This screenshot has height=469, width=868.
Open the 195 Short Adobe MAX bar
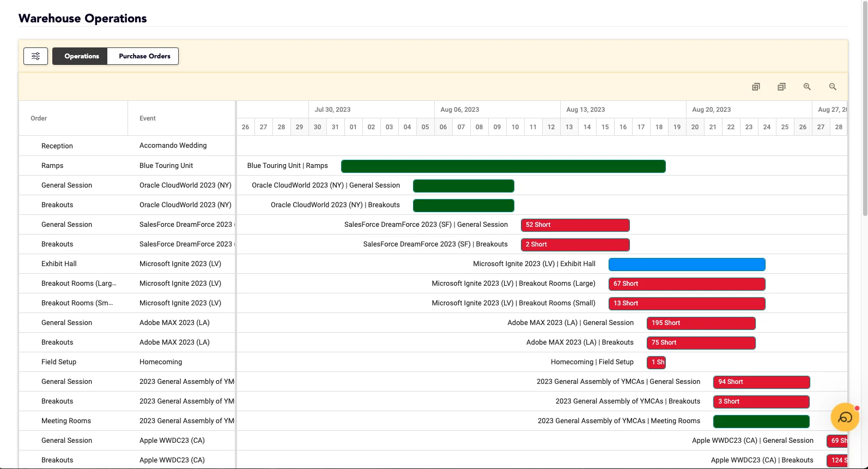coord(701,323)
